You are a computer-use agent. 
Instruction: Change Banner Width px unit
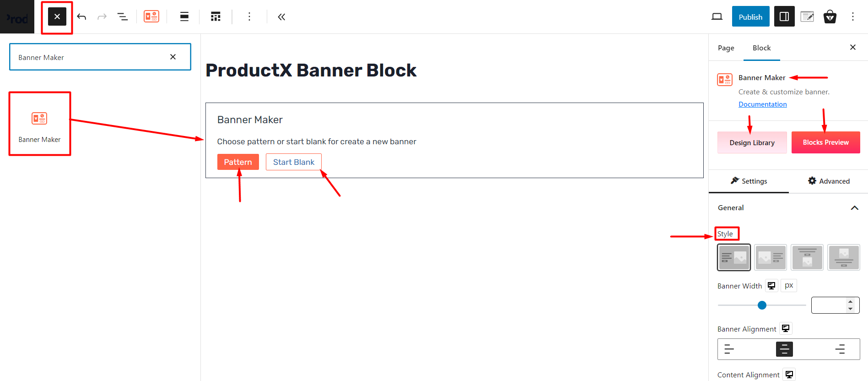click(789, 285)
